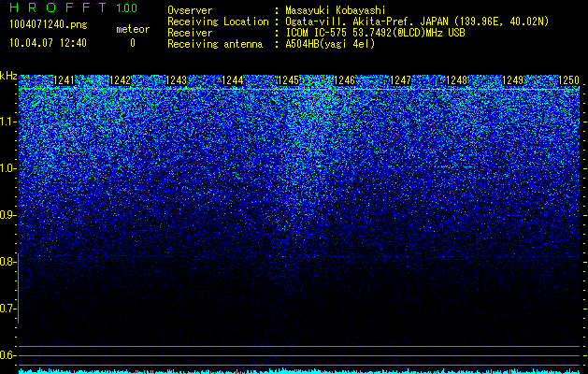This screenshot has height=374, width=588.
Task: Click the 1.1 frequency axis label
Action: [7, 122]
